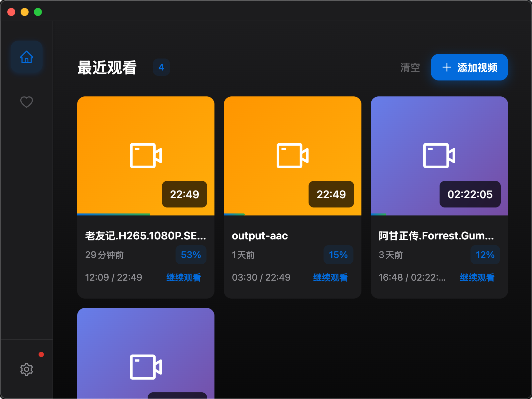The height and width of the screenshot is (399, 532).
Task: Click 继续观看 for the 老友记 video
Action: point(184,277)
